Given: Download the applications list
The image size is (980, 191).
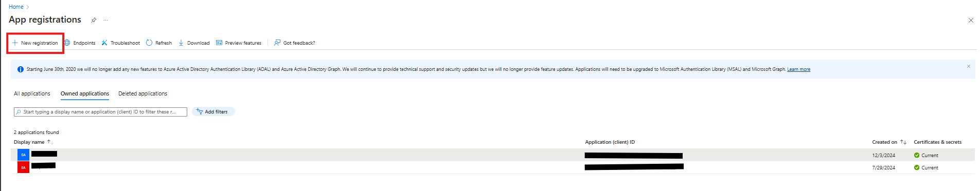Looking at the screenshot, I should point(194,43).
